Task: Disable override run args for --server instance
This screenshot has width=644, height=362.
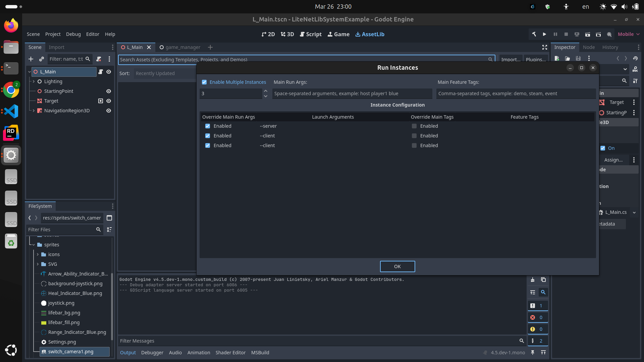Action: point(208,126)
